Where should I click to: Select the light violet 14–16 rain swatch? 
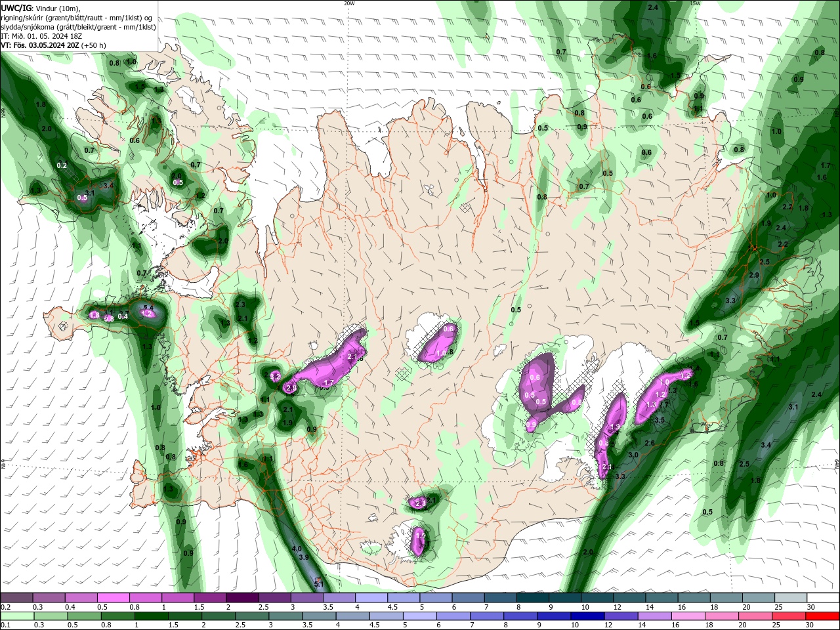pos(656,616)
